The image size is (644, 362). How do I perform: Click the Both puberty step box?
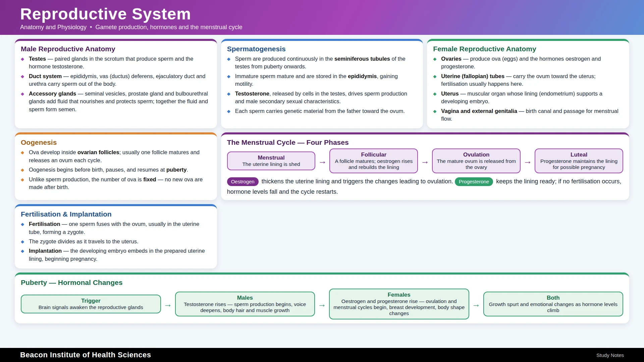pyautogui.click(x=553, y=304)
